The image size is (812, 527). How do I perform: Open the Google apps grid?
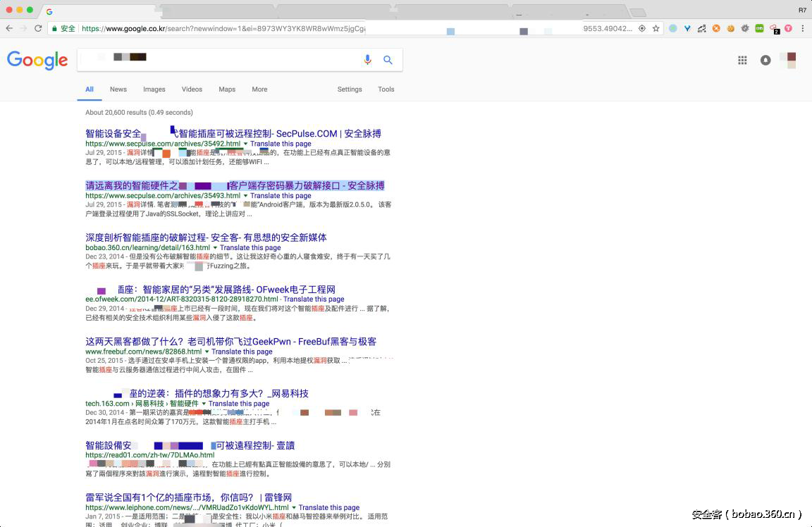click(742, 60)
